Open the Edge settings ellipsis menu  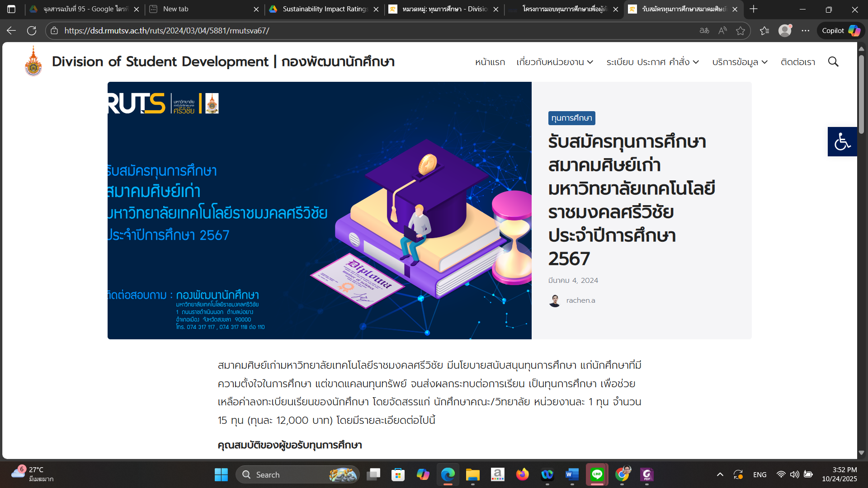point(806,31)
